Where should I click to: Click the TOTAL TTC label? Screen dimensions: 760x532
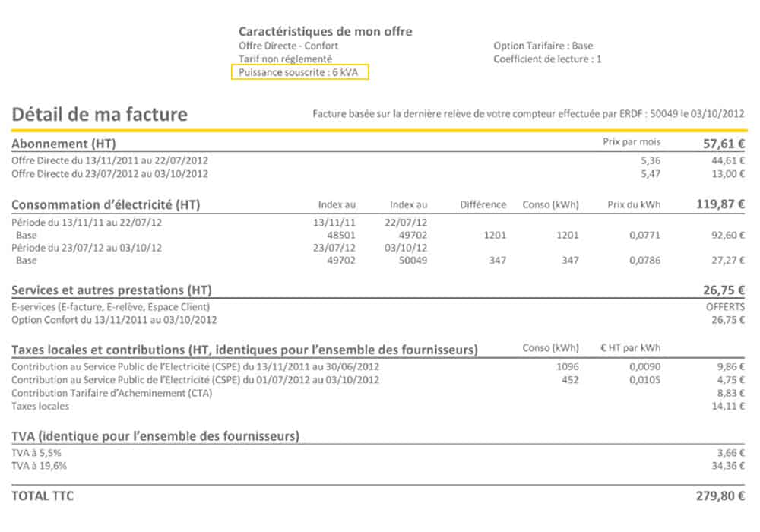[43, 496]
